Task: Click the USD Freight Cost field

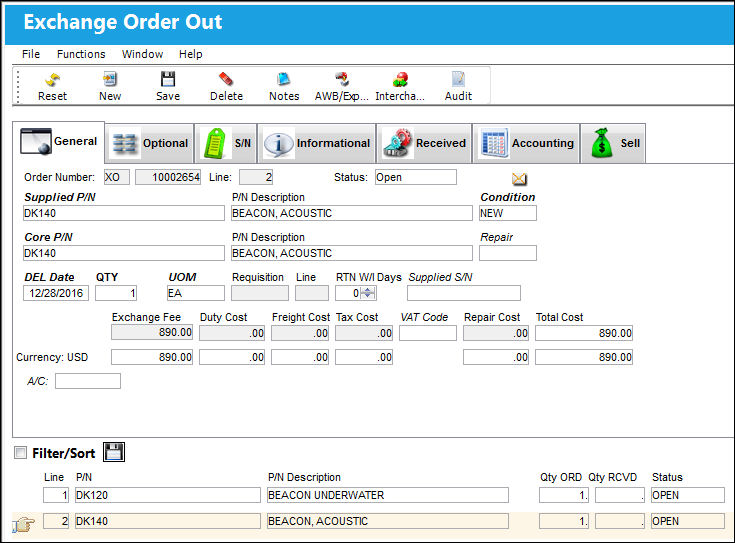Action: [300, 357]
